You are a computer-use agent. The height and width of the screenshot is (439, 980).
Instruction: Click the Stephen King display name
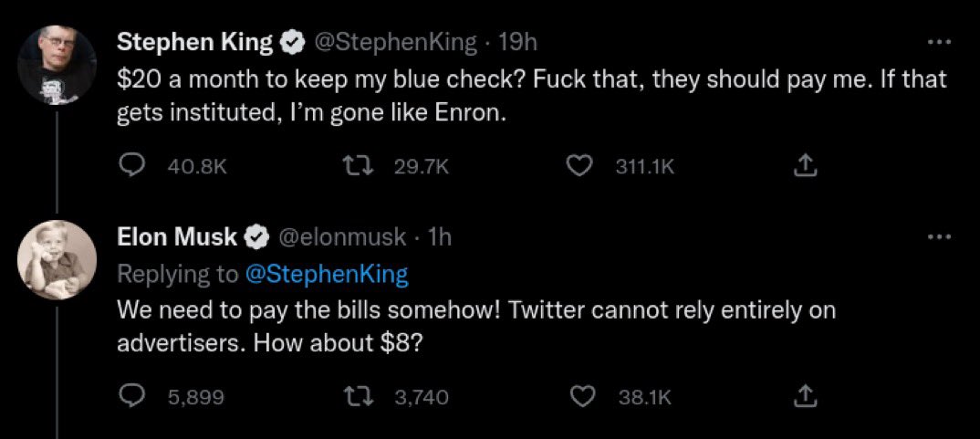click(x=194, y=42)
